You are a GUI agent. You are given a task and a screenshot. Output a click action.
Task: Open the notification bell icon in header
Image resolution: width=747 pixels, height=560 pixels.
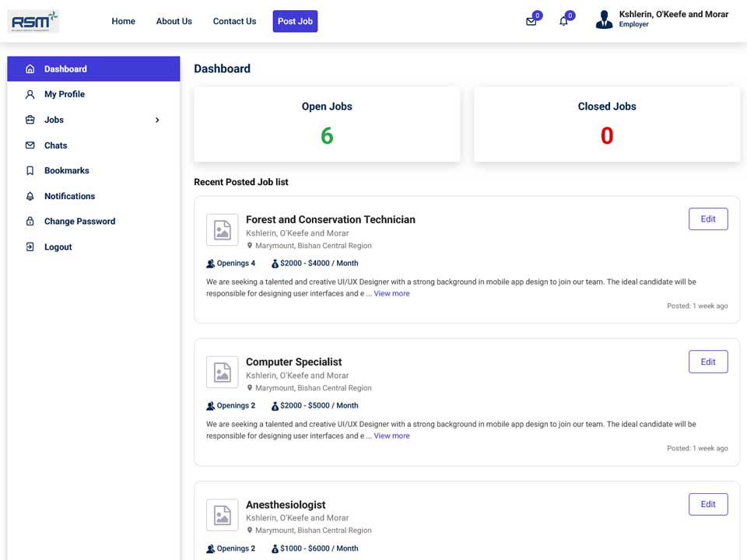[x=563, y=22]
